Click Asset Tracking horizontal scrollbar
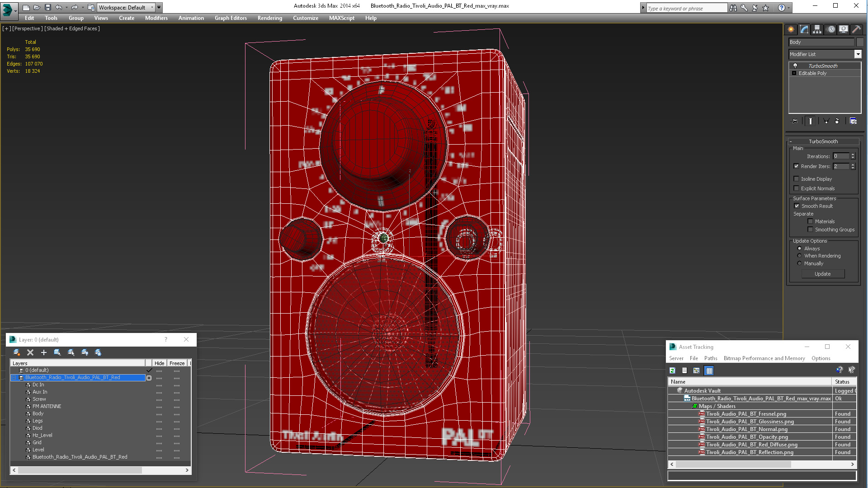 click(x=762, y=465)
